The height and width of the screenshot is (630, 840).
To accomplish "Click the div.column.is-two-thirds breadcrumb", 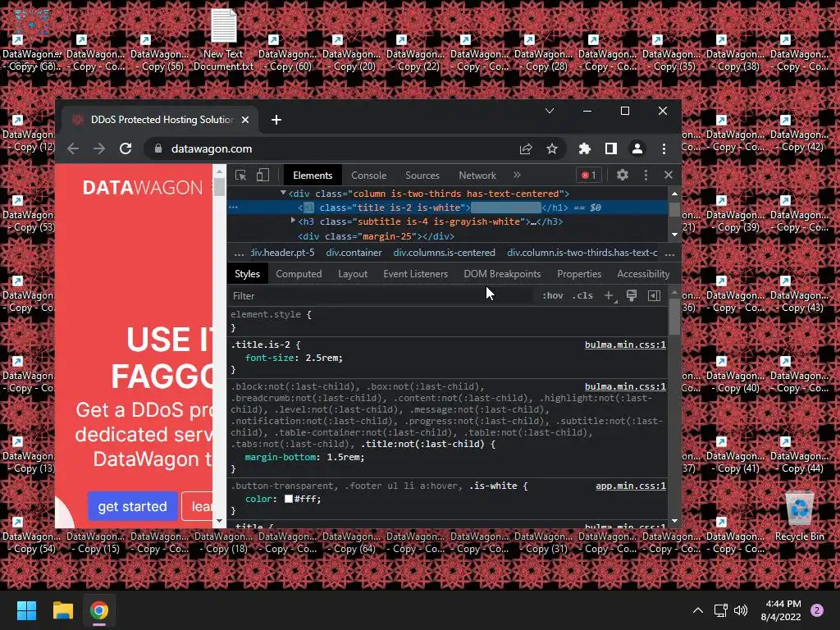I will pos(582,253).
